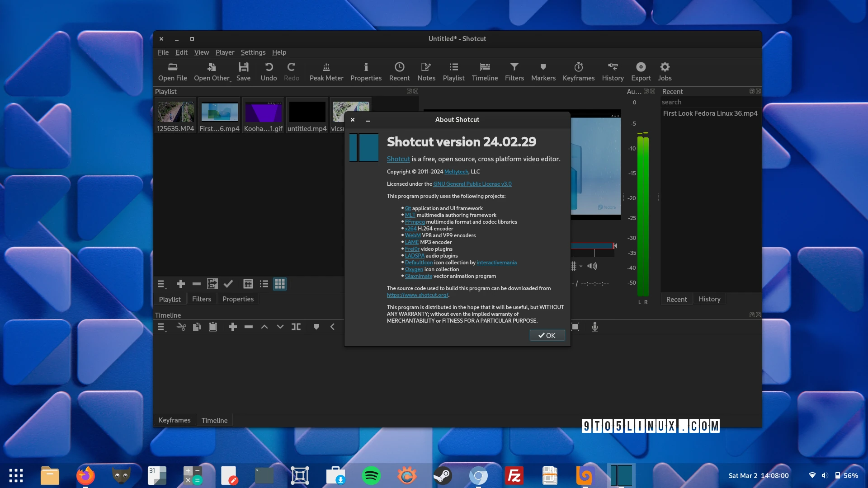Open the Keyframes panel
Screen dimensions: 868x488
579,71
